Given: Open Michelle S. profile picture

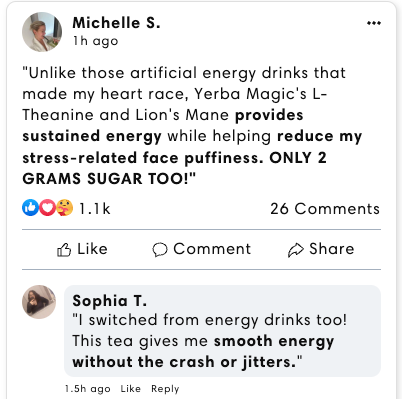Looking at the screenshot, I should click(x=42, y=32).
